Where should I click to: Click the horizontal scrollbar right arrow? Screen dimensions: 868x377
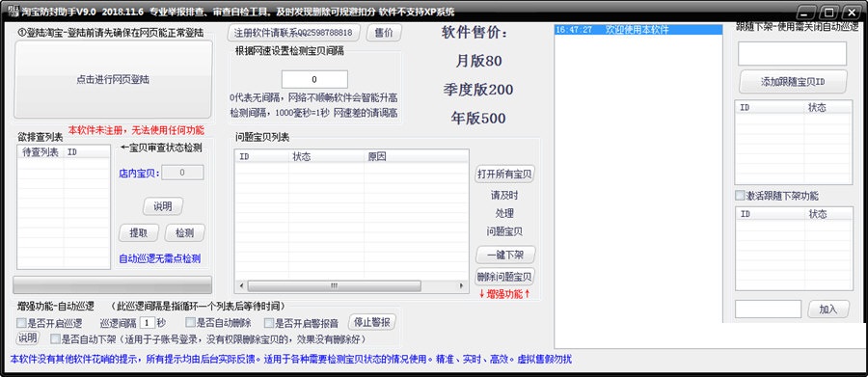461,285
